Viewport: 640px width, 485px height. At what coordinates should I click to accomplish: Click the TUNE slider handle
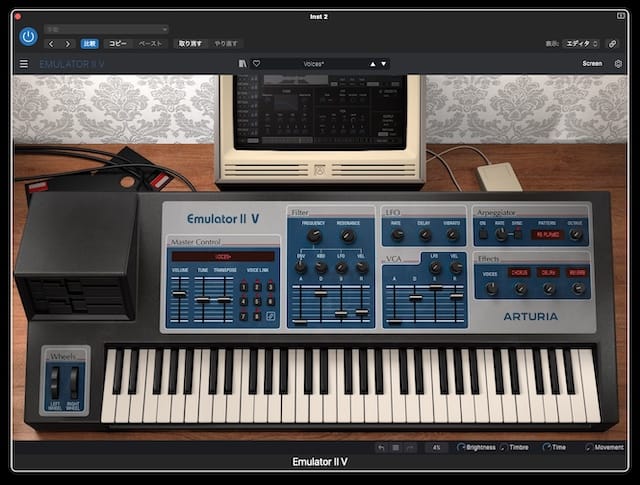pos(202,300)
